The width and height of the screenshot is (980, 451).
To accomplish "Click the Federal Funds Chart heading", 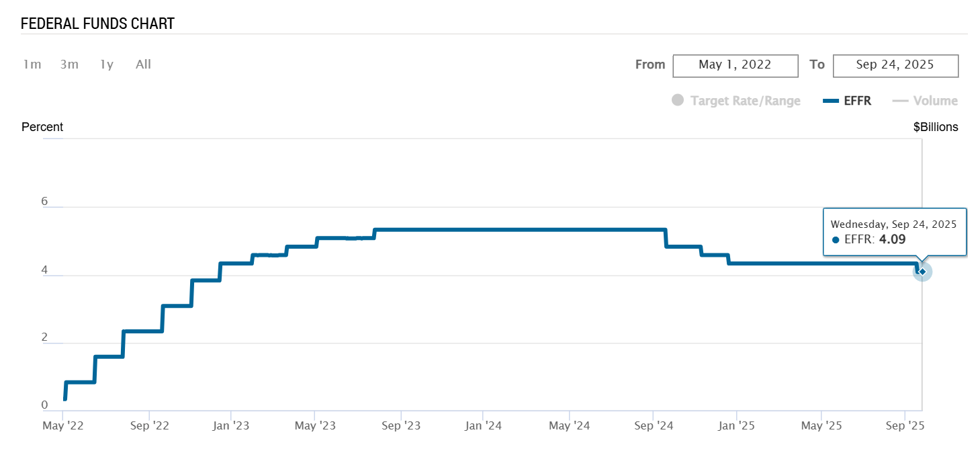I will (x=97, y=24).
